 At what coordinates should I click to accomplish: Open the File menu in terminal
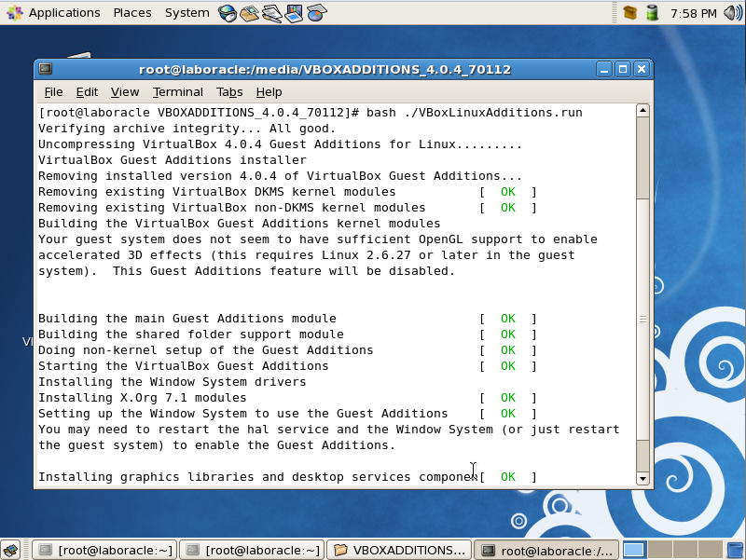(53, 91)
